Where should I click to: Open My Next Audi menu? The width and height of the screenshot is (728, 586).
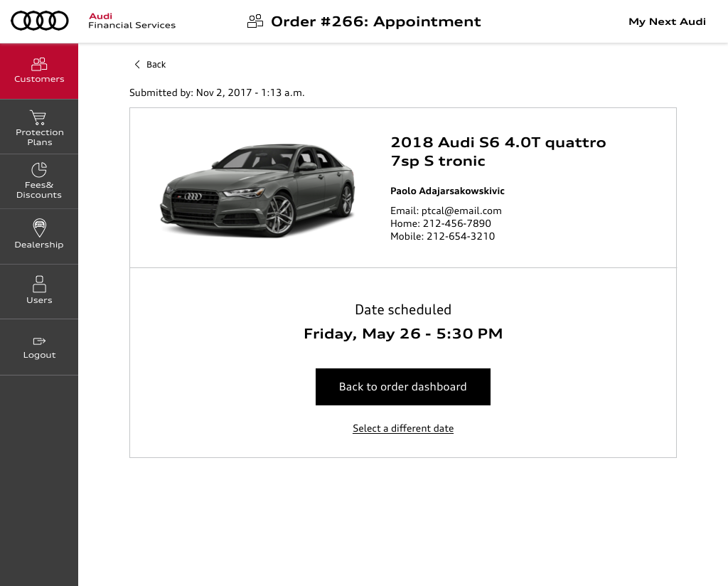pyautogui.click(x=667, y=22)
